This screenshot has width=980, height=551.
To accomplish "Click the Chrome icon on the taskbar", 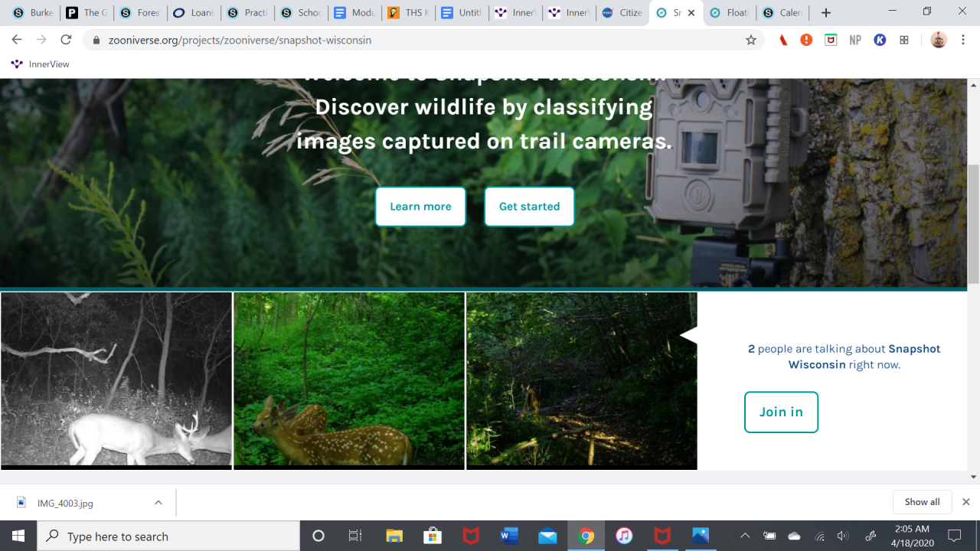I will [586, 536].
